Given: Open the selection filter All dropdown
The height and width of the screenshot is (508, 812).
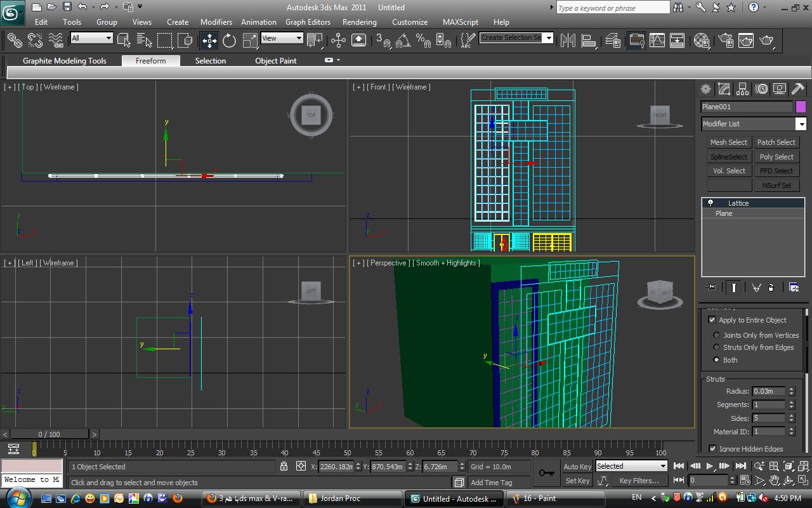Looking at the screenshot, I should pos(92,38).
